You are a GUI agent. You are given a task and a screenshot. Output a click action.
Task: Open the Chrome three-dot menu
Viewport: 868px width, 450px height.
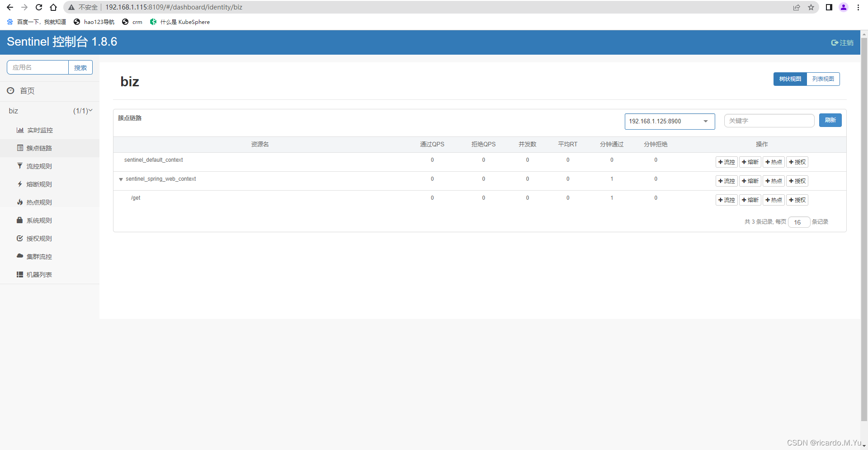pyautogui.click(x=858, y=7)
